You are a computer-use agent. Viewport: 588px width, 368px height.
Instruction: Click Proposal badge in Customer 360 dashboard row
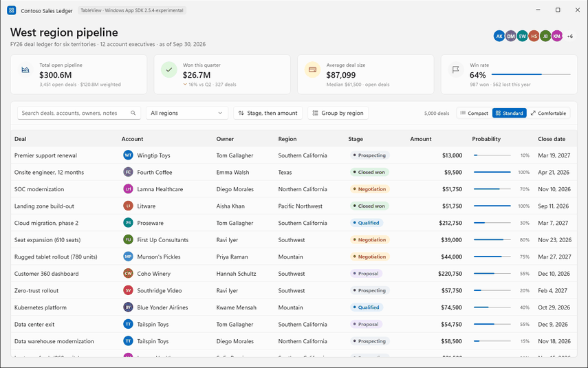(x=366, y=274)
